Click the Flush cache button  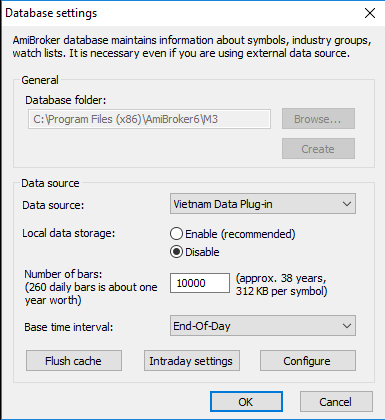pyautogui.click(x=74, y=361)
